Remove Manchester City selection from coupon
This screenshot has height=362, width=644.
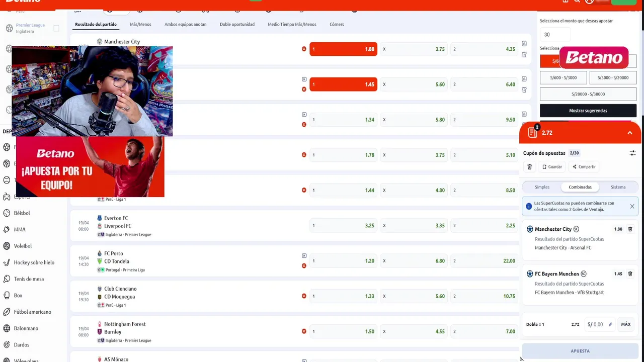tap(630, 229)
